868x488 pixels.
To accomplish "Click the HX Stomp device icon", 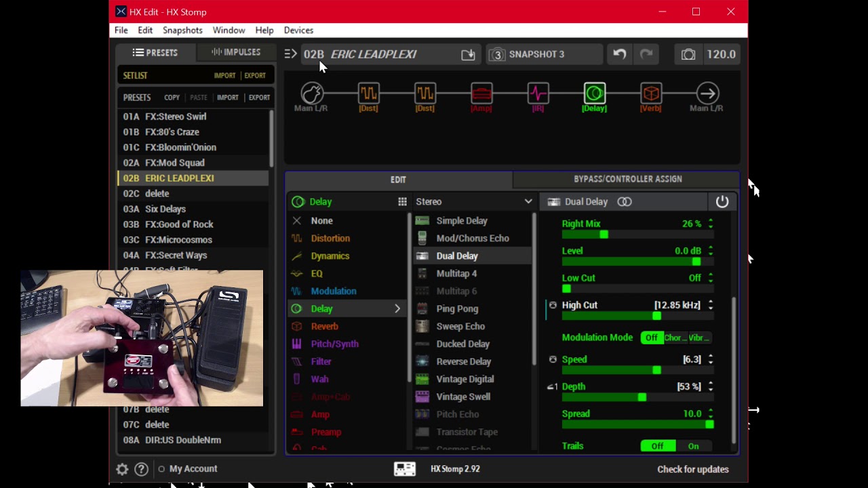I will [405, 469].
